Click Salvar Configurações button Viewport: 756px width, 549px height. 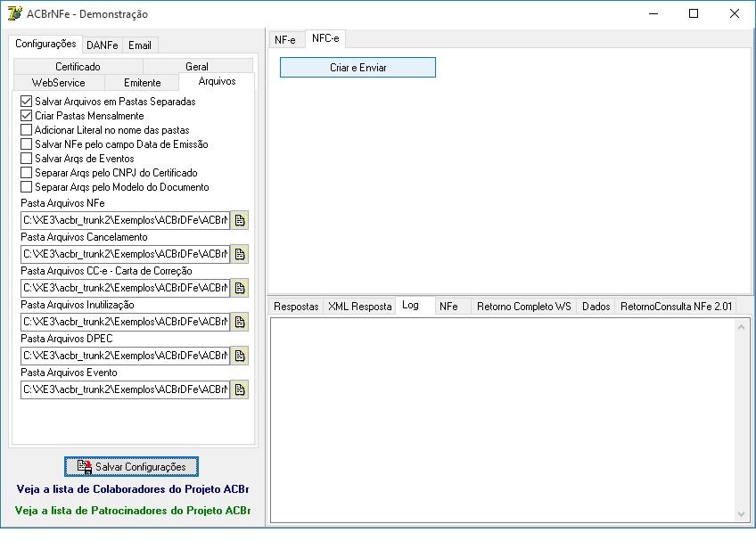tap(132, 467)
